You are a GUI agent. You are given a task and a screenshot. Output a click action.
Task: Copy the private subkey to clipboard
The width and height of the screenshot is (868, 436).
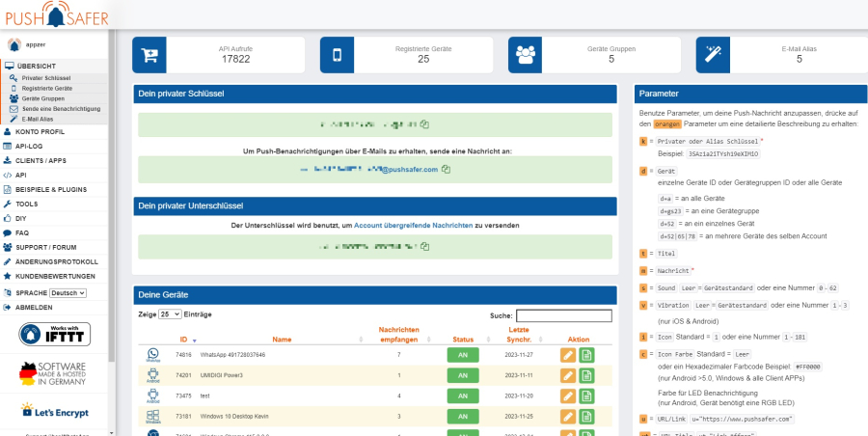click(x=423, y=247)
